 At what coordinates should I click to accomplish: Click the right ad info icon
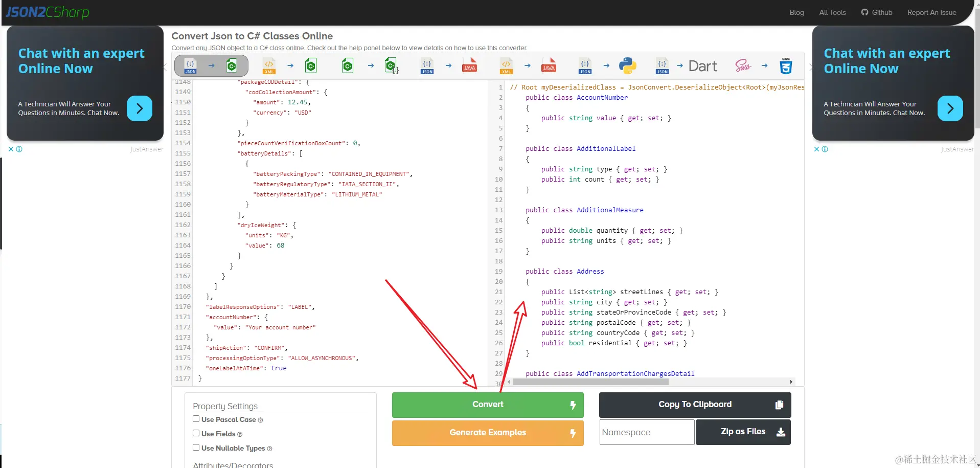(825, 149)
